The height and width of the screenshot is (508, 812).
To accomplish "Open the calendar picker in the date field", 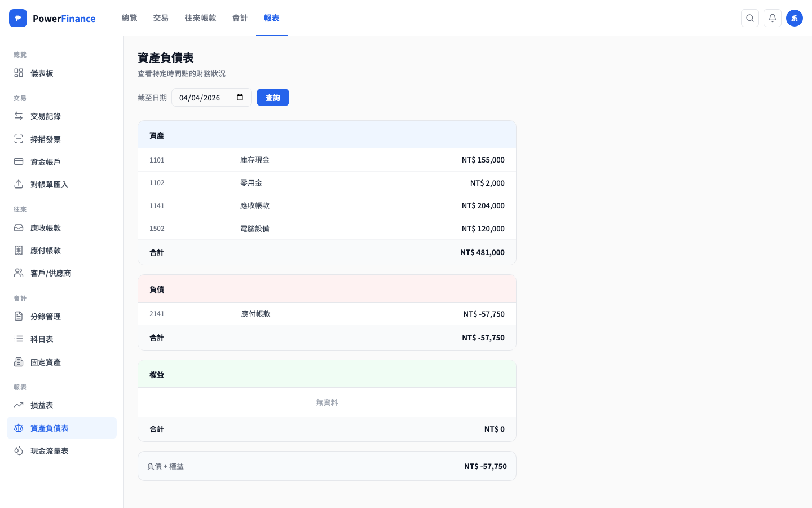I will (x=240, y=98).
